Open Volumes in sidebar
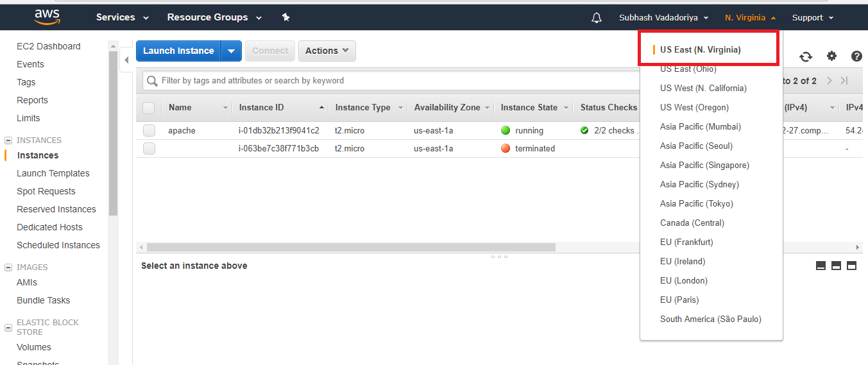 click(x=34, y=347)
